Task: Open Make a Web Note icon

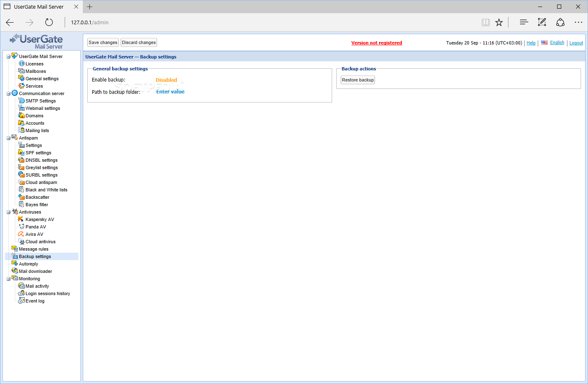Action: click(x=542, y=22)
